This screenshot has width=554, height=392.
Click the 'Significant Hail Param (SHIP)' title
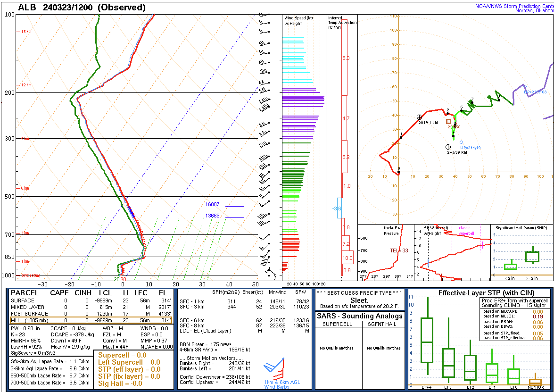coord(521,228)
